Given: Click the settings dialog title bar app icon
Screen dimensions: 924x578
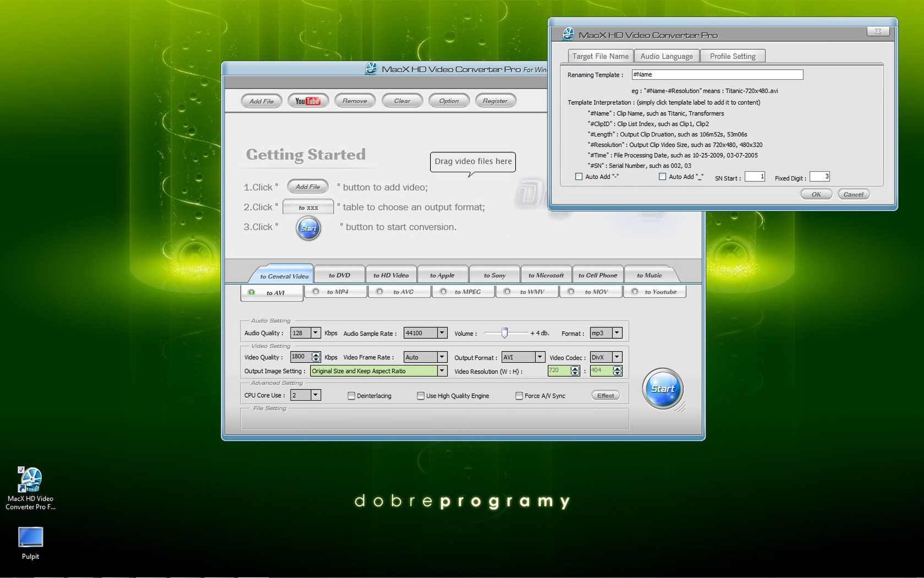Looking at the screenshot, I should point(568,34).
